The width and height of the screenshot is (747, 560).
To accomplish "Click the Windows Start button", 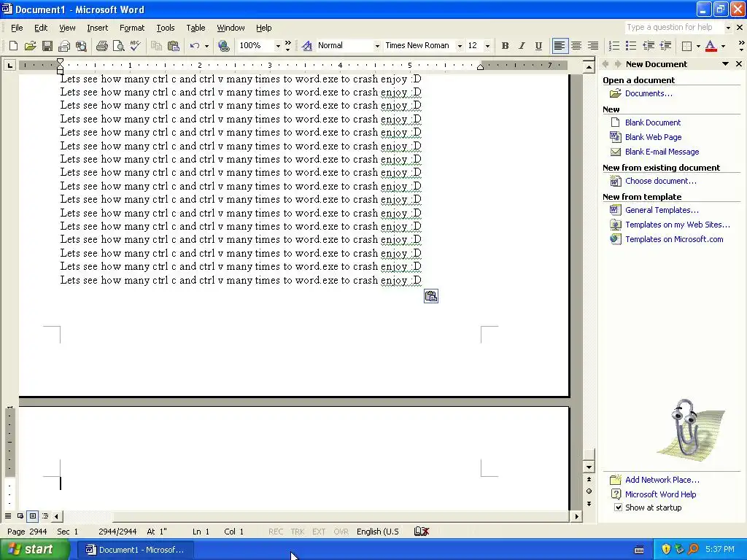I will click(34, 550).
